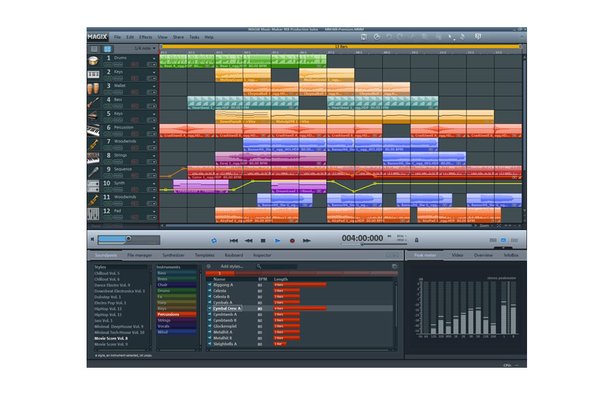Start playback with the blue play button
Image resolution: width=600 pixels, height=395 pixels.
pyautogui.click(x=277, y=241)
